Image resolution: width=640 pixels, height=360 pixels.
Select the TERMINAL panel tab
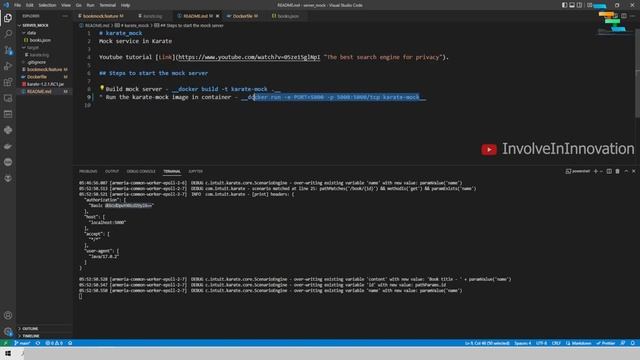[172, 171]
